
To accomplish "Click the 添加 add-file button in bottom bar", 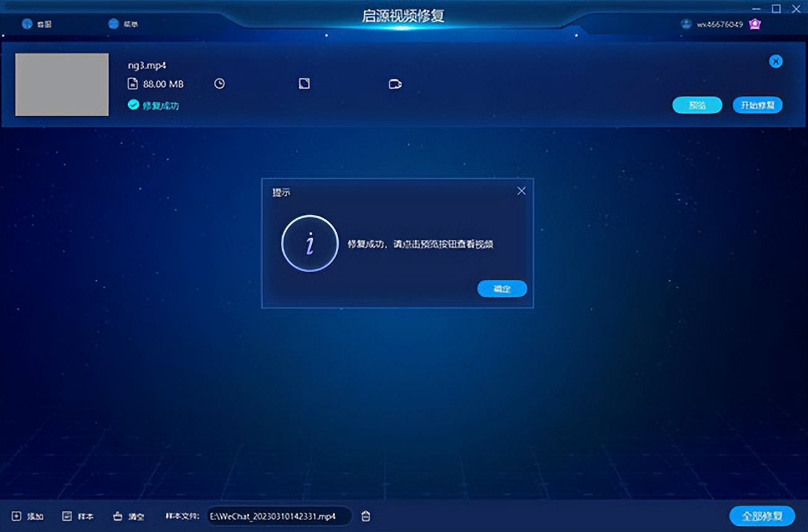I will (28, 516).
